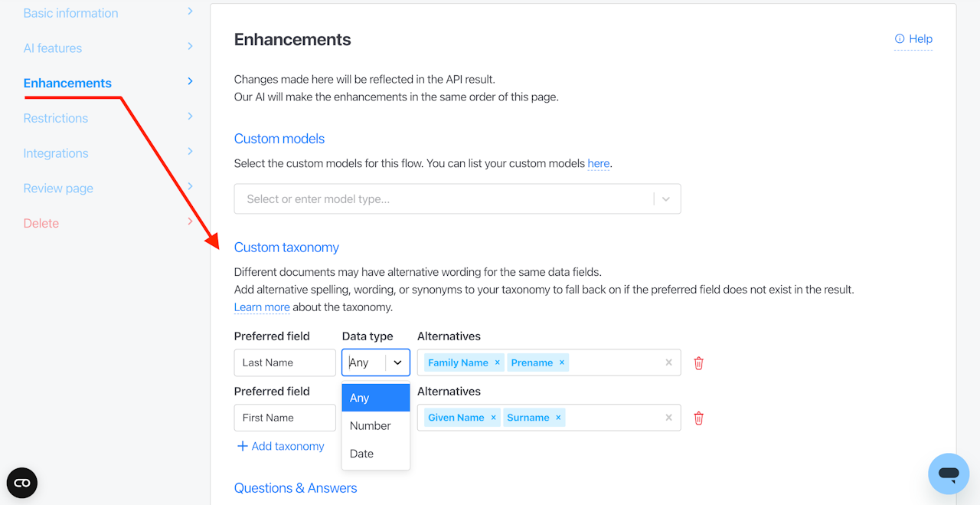Select Number from data type list

371,426
